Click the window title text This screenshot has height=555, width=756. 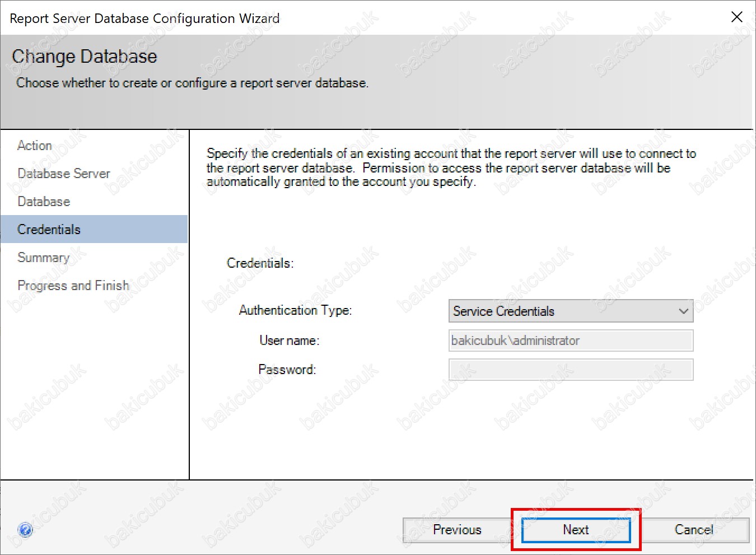pos(144,18)
